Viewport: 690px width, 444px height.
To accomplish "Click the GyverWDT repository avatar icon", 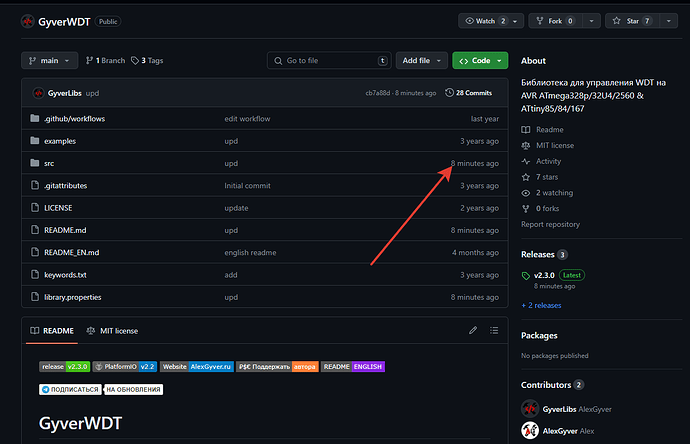I will 28,21.
